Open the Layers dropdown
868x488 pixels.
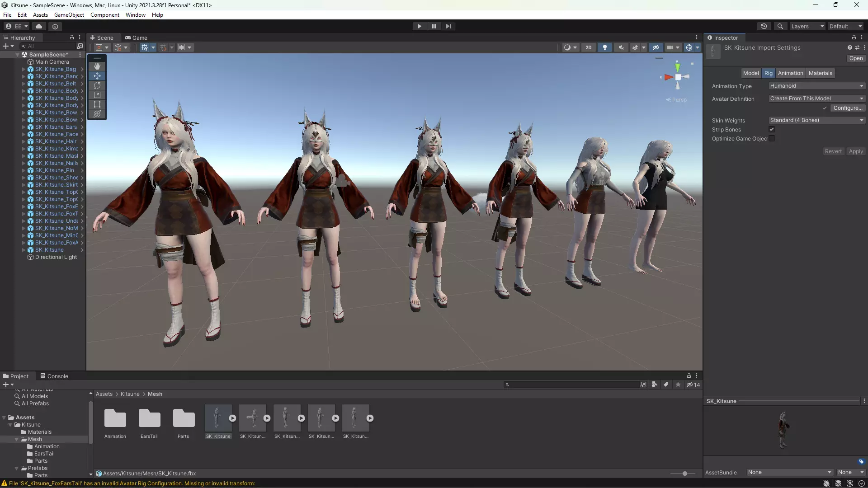click(x=807, y=26)
